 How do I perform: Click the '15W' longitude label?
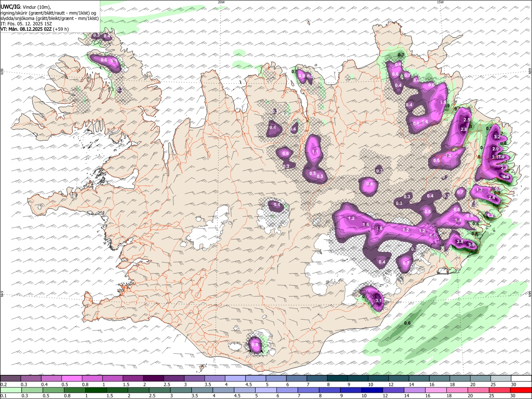440,2
